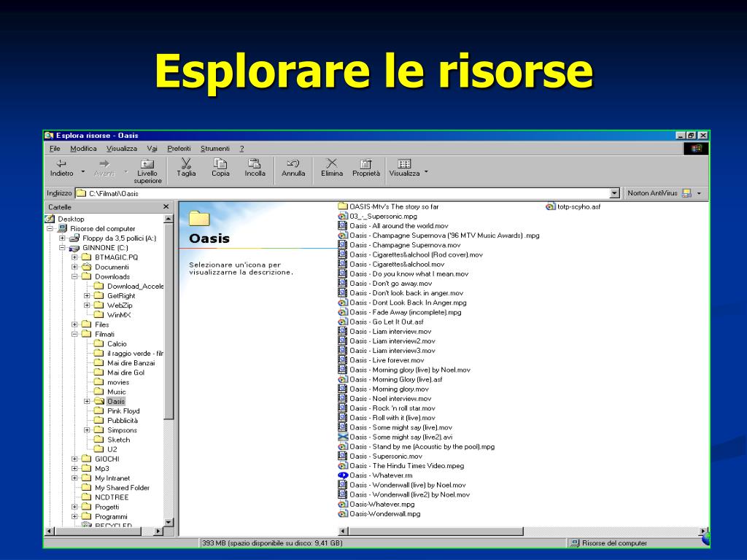The image size is (747, 560).
Task: Paste with the Incolla icon
Action: tap(255, 168)
